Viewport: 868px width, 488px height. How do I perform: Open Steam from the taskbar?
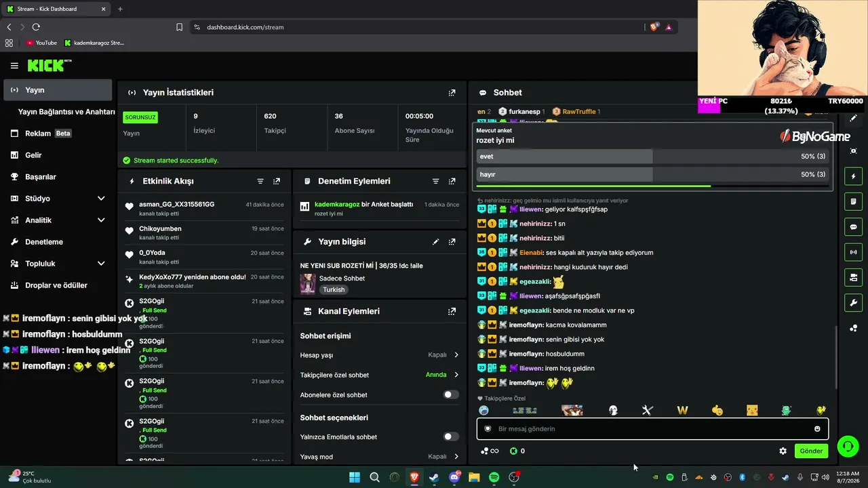click(434, 477)
